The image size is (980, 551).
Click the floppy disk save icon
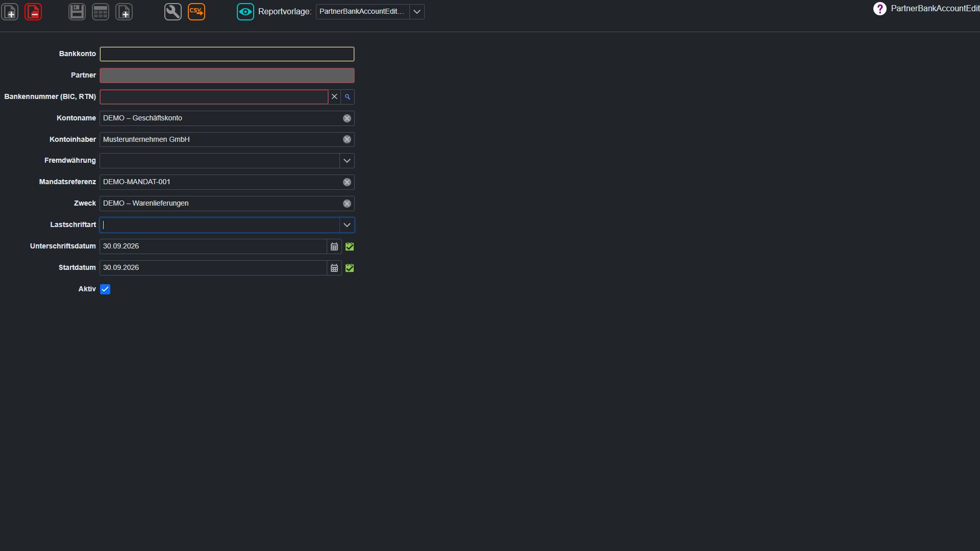tap(77, 12)
